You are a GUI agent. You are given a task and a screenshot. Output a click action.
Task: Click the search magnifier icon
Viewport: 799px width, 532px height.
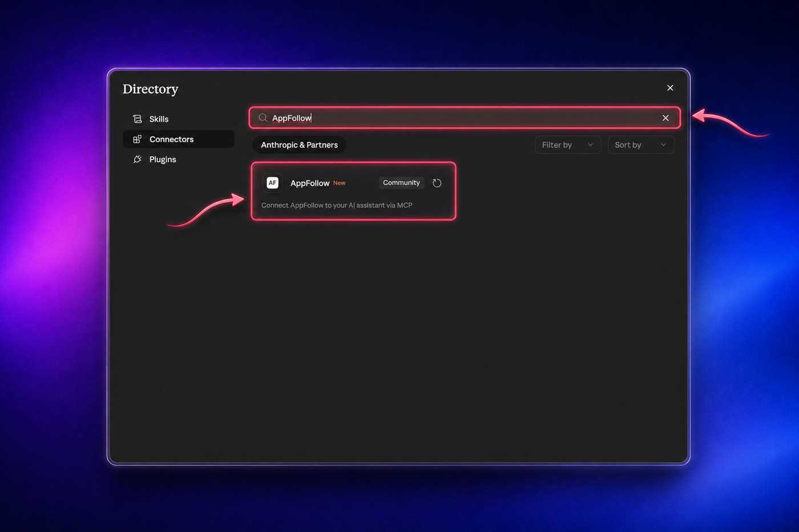(263, 117)
